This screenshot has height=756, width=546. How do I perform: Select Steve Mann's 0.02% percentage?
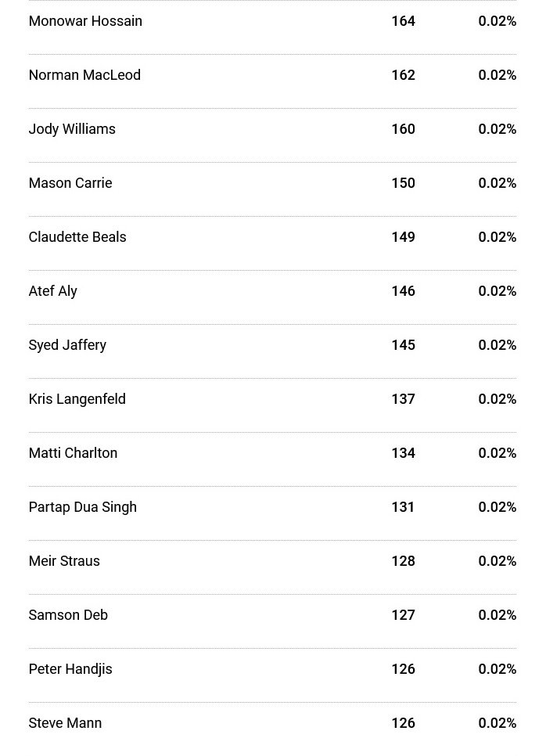click(x=498, y=723)
